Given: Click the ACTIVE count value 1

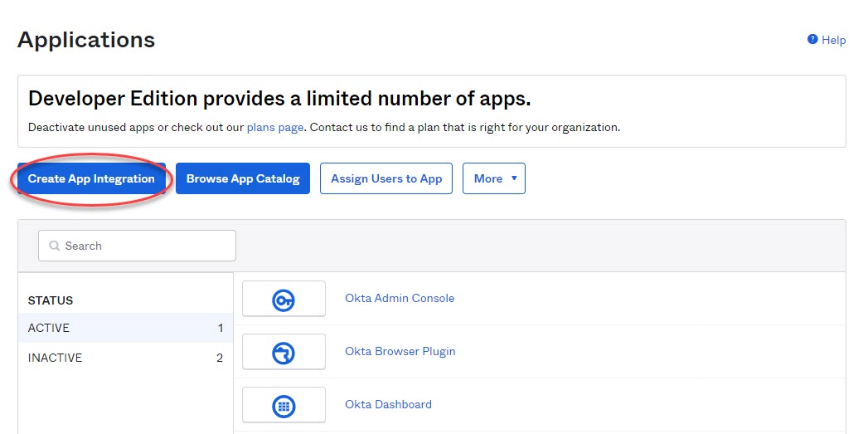Looking at the screenshot, I should [221, 328].
